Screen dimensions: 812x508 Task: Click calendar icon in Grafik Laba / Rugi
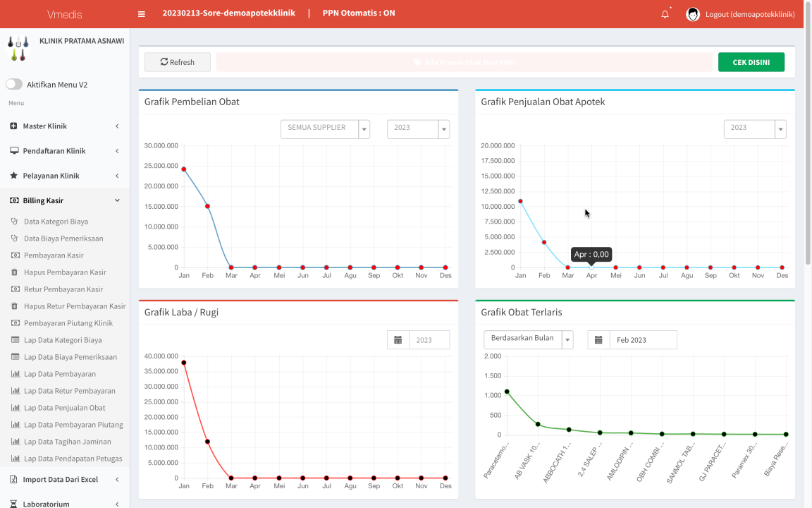coord(398,340)
